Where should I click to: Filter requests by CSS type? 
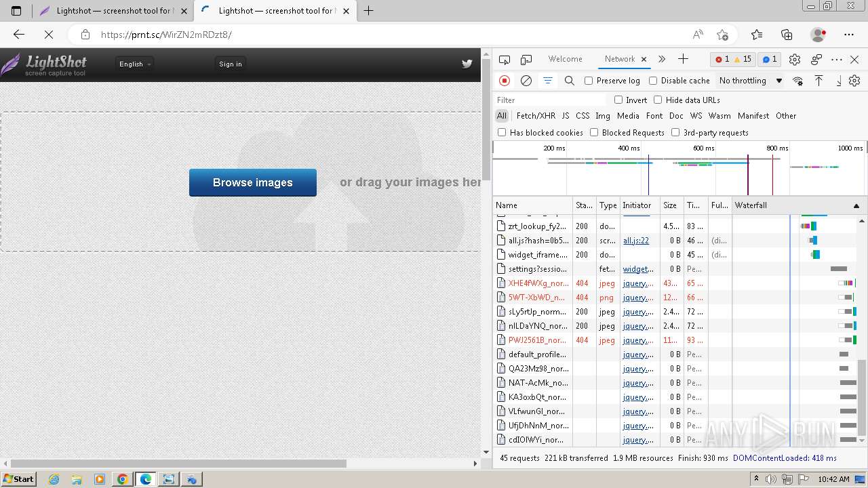pyautogui.click(x=583, y=116)
